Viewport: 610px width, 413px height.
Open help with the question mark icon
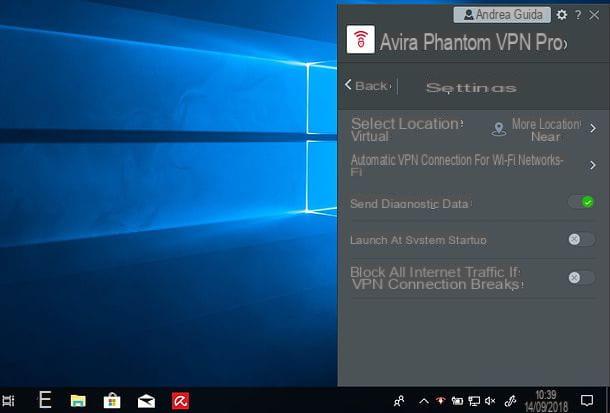click(x=578, y=15)
